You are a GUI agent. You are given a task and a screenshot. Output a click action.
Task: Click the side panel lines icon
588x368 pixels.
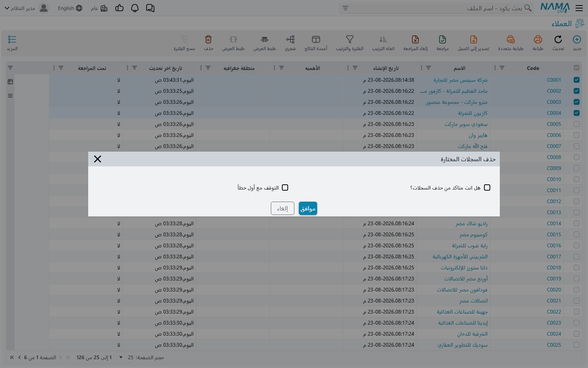pyautogui.click(x=10, y=96)
